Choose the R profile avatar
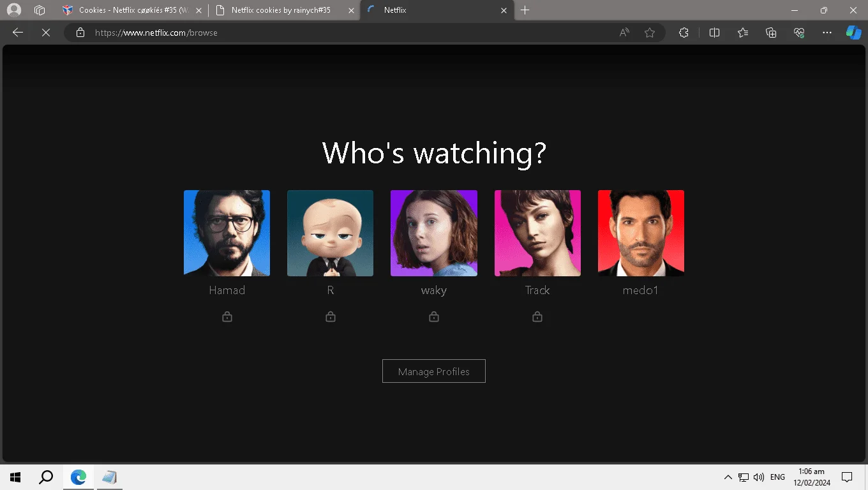868x490 pixels. click(330, 233)
